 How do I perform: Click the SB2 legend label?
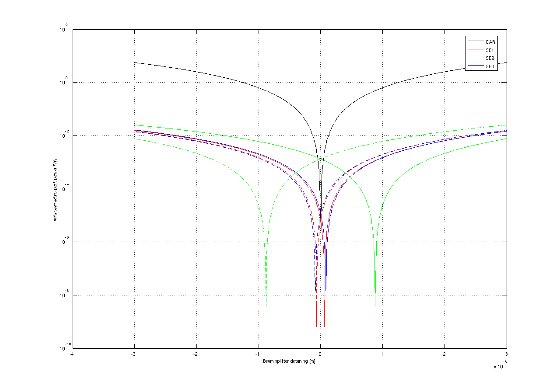coord(490,58)
